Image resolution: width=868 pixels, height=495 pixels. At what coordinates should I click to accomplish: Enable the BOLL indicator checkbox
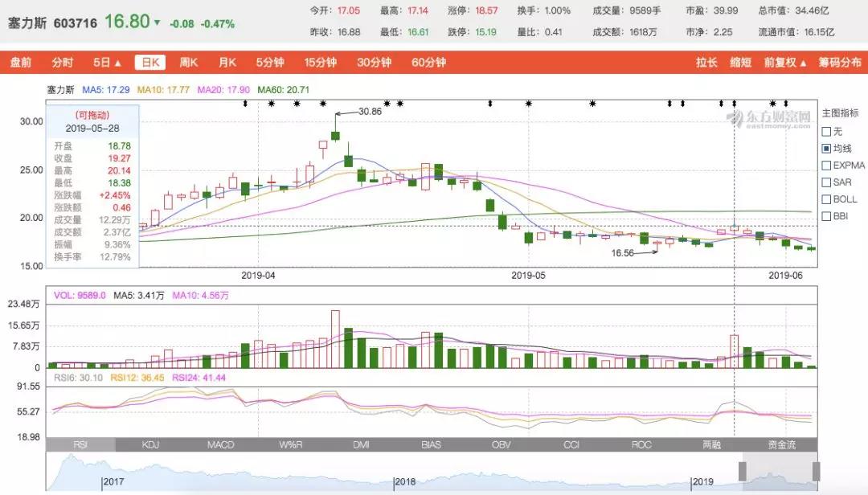[x=826, y=199]
